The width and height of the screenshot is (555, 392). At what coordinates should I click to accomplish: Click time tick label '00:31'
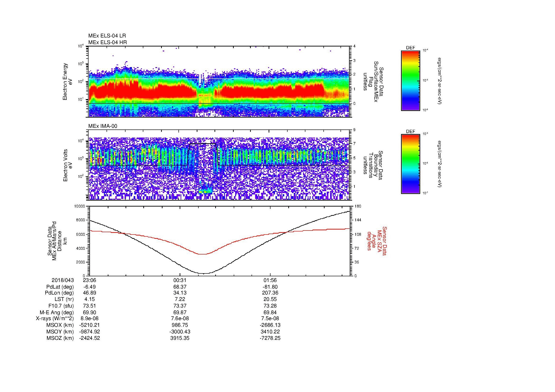180,280
